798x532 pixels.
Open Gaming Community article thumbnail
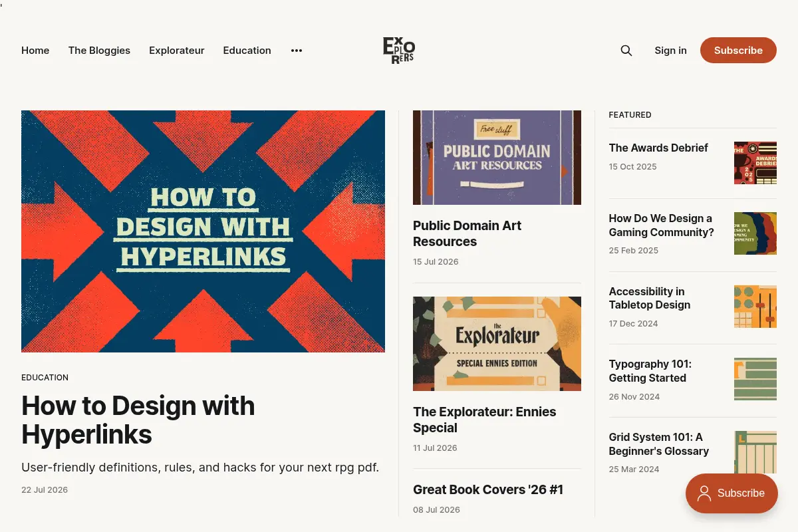click(x=755, y=233)
